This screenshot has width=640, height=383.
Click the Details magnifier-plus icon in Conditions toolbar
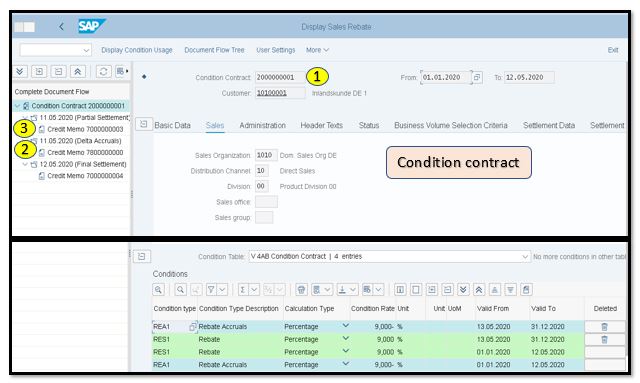pyautogui.click(x=158, y=289)
